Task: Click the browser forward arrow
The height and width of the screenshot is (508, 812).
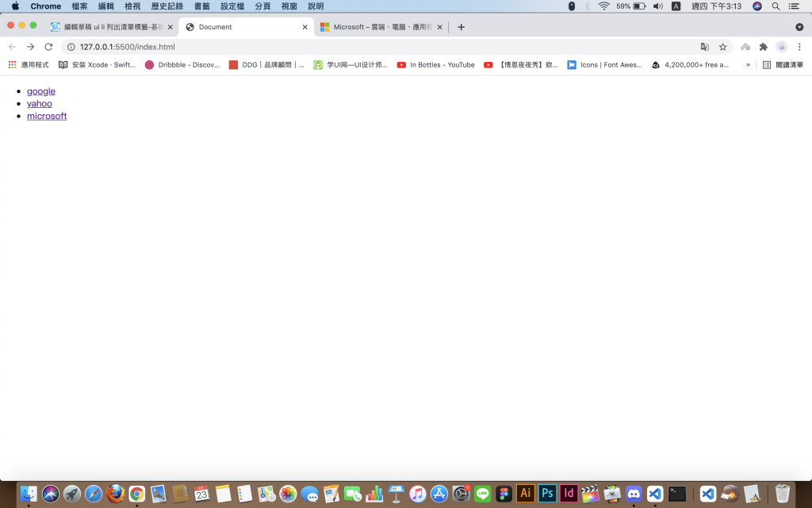Action: pos(31,47)
